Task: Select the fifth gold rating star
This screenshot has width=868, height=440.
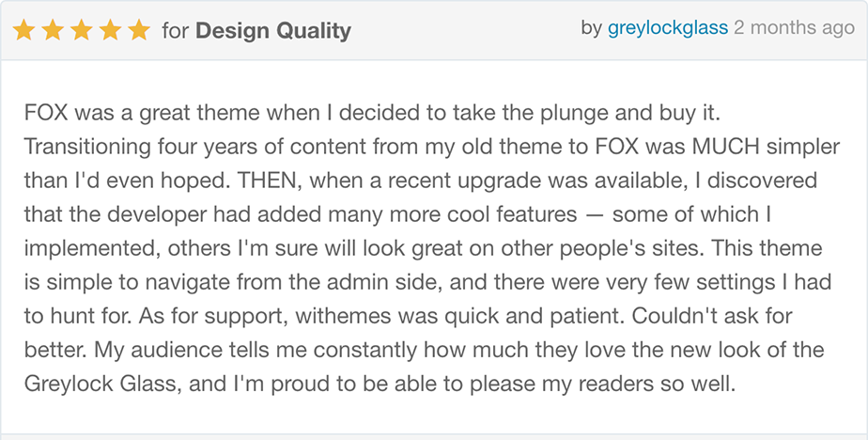Action: (139, 30)
